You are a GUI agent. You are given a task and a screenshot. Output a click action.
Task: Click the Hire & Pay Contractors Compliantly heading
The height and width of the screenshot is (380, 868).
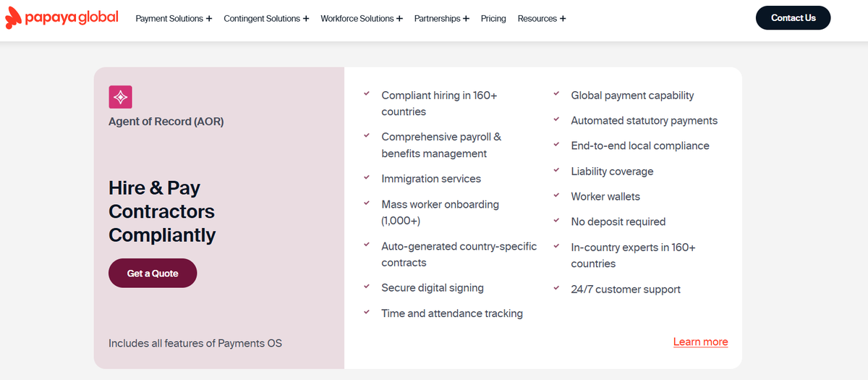(162, 211)
